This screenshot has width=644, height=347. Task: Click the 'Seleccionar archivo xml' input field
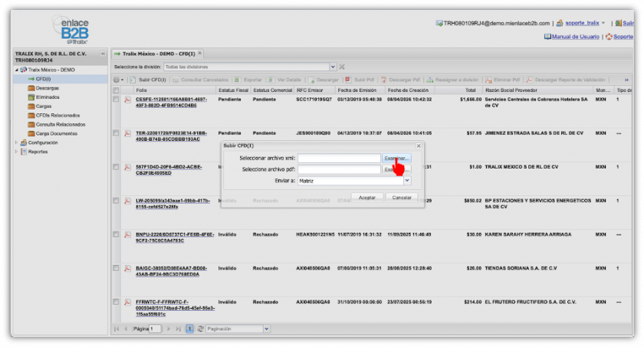tap(339, 158)
